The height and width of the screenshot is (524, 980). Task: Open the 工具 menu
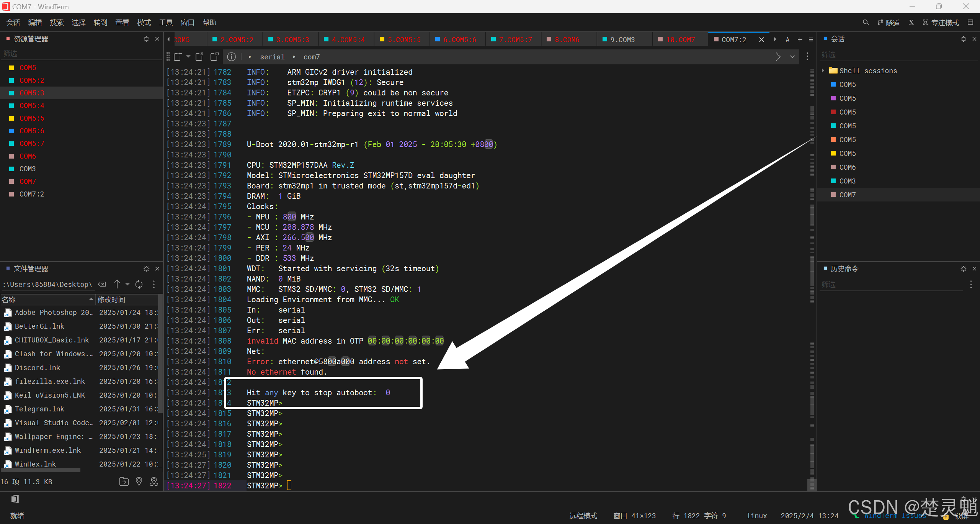pos(166,23)
